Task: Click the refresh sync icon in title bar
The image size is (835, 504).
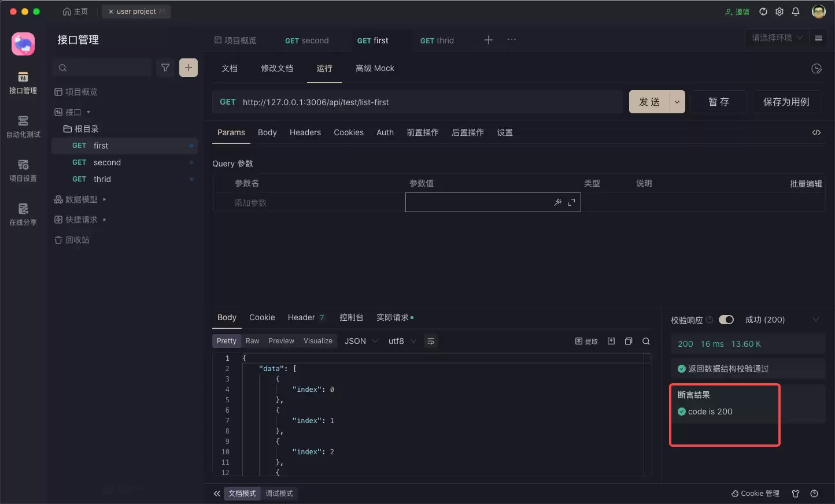Action: (763, 12)
